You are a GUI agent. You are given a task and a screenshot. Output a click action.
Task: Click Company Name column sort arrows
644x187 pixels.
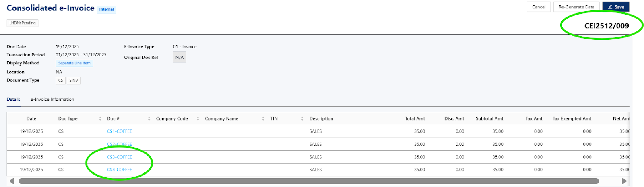pos(263,118)
